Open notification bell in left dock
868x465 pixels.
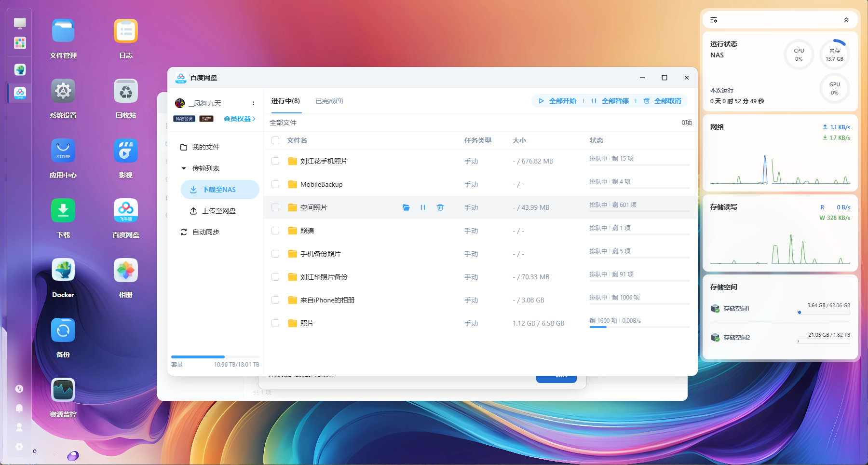click(x=19, y=408)
